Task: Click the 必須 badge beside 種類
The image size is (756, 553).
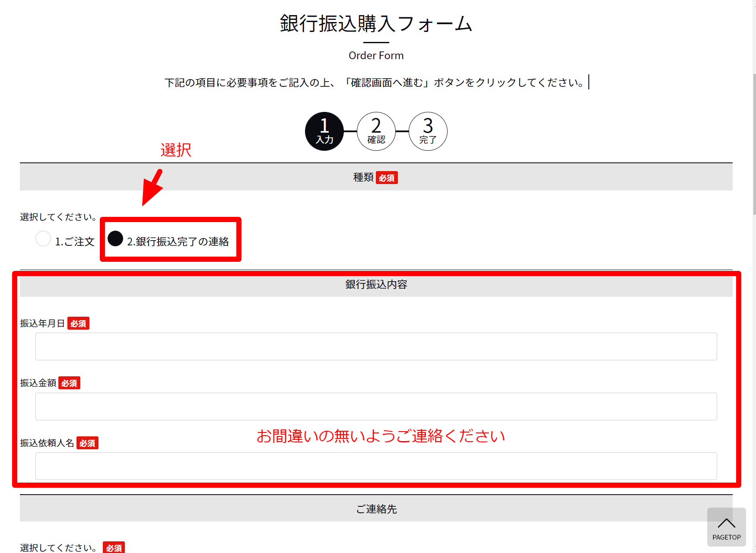Action: (387, 178)
